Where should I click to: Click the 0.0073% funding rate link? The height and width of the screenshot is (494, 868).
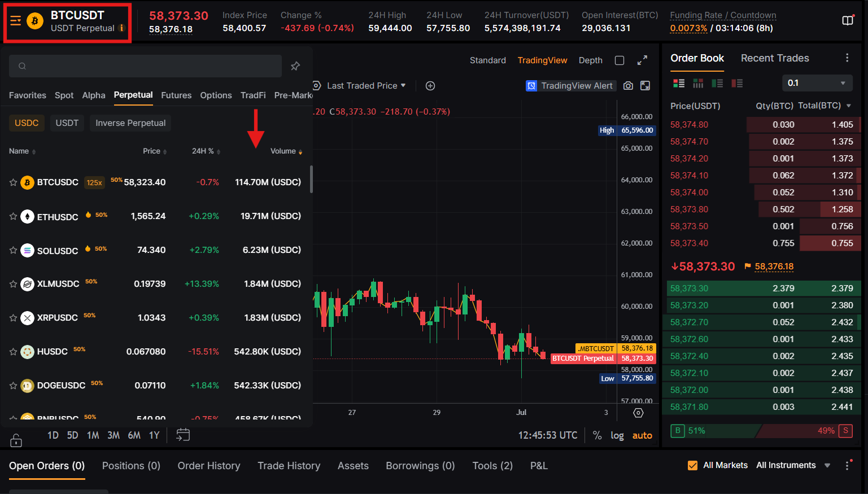click(x=688, y=28)
